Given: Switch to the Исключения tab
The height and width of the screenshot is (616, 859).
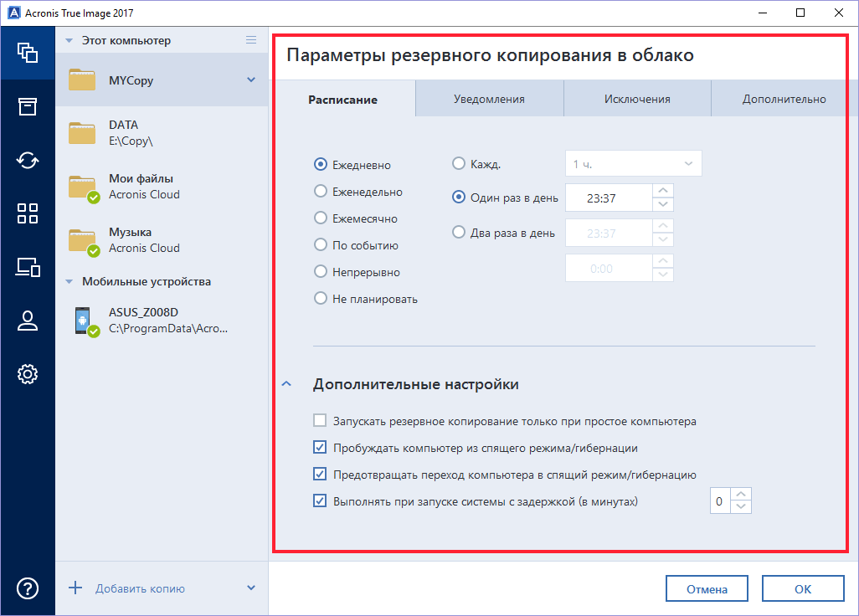Looking at the screenshot, I should point(637,99).
